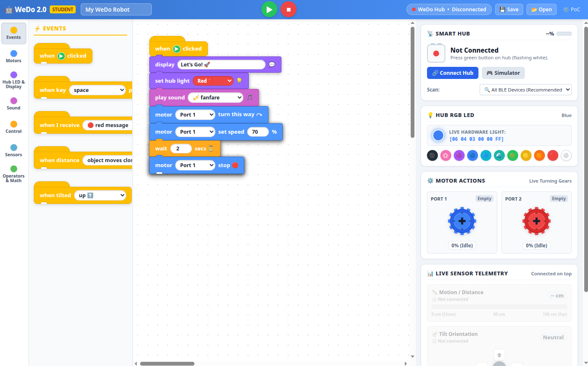Click the live hardware light blue indicator
This screenshot has width=588, height=366.
pos(438,135)
